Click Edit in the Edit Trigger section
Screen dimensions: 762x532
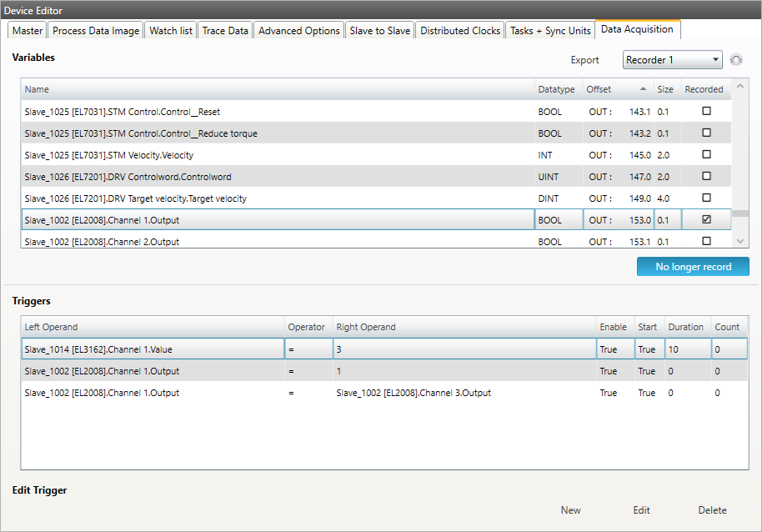[x=641, y=510]
